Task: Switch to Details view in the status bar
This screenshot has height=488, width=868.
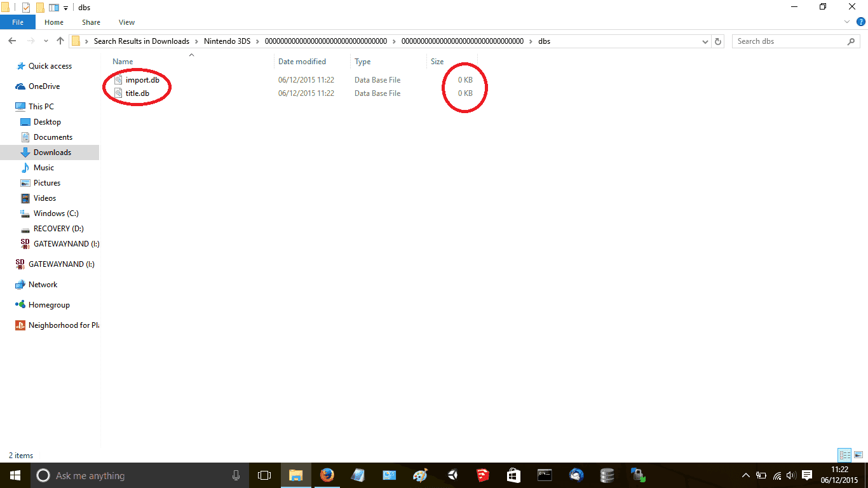Action: [844, 455]
